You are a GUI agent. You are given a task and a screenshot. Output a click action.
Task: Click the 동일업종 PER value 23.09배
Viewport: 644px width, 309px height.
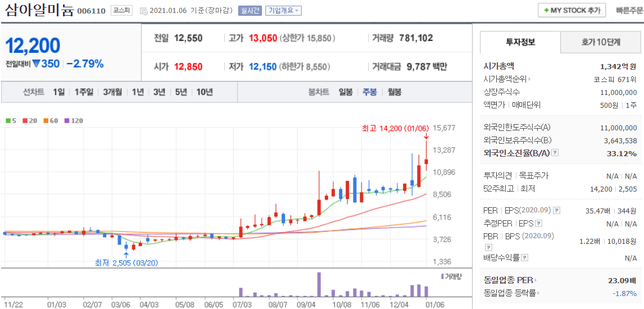pyautogui.click(x=622, y=281)
